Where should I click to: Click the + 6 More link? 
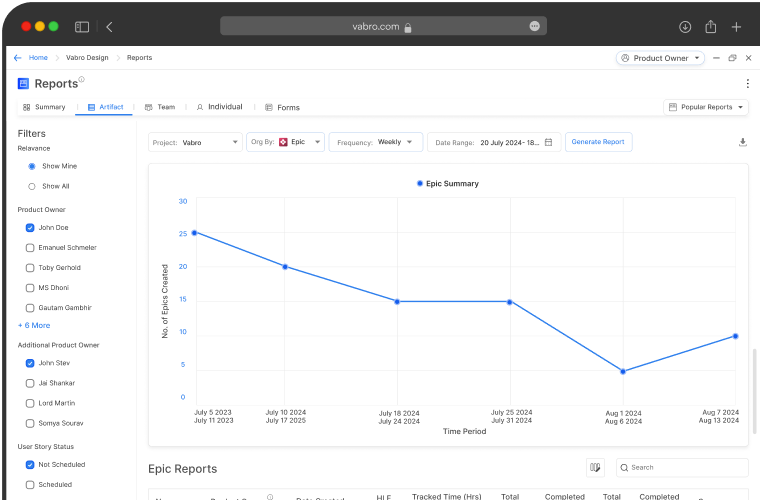pyautogui.click(x=34, y=325)
